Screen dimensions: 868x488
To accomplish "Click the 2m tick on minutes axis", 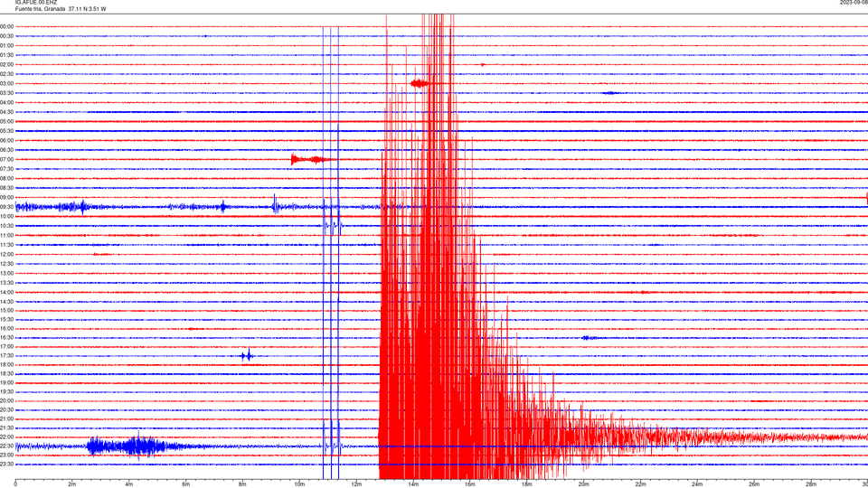I will pyautogui.click(x=72, y=484).
